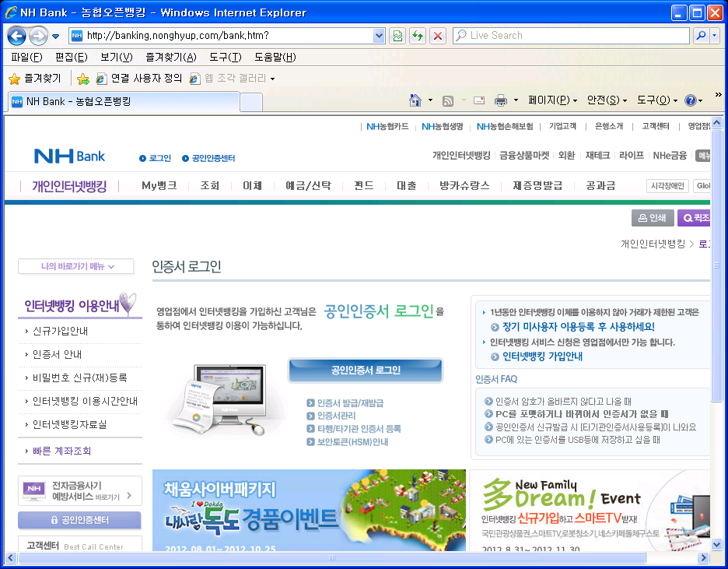Click the add-to-favorites-bar star icon
Screen dimensions: 728x569
tap(83, 79)
